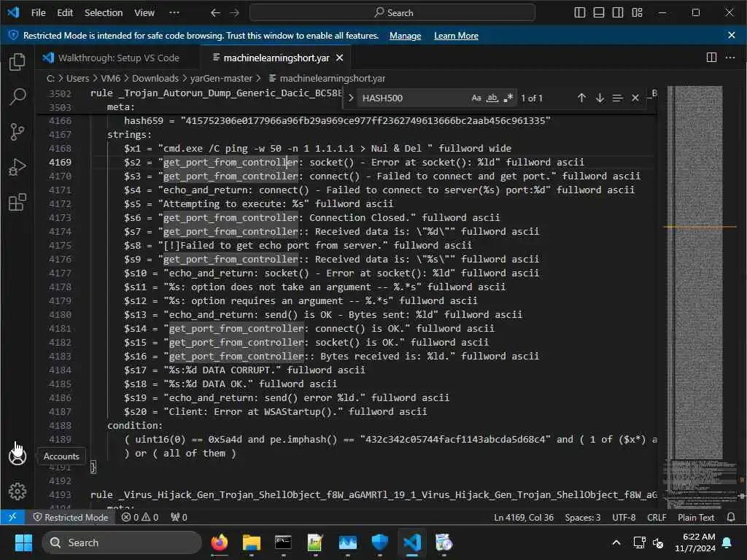This screenshot has width=747, height=560.
Task: Open the VM6 breadcrumb segment
Action: click(111, 78)
